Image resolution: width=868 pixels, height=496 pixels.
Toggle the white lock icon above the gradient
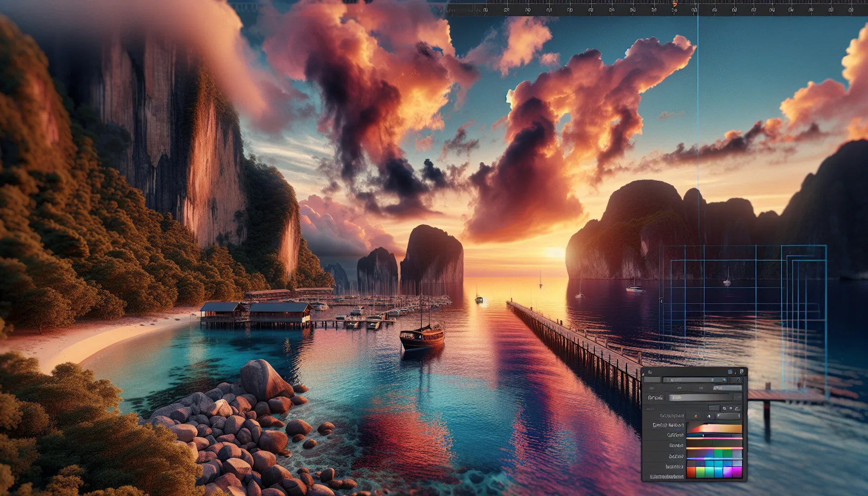709,416
